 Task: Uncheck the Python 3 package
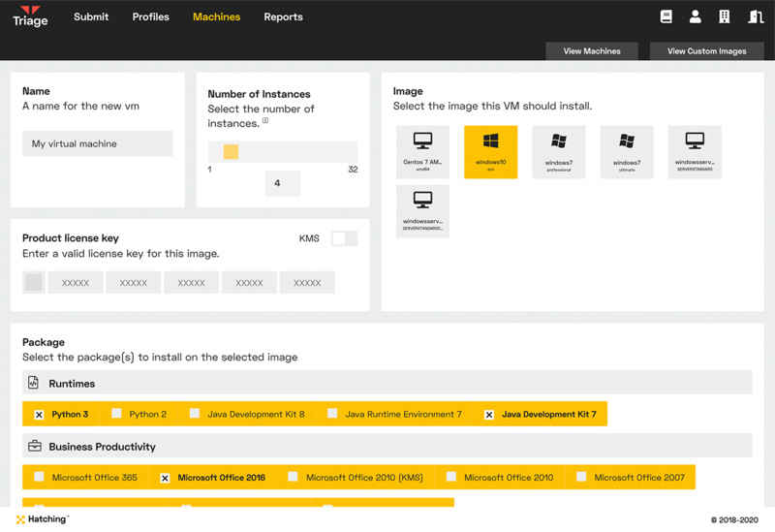[x=39, y=415]
